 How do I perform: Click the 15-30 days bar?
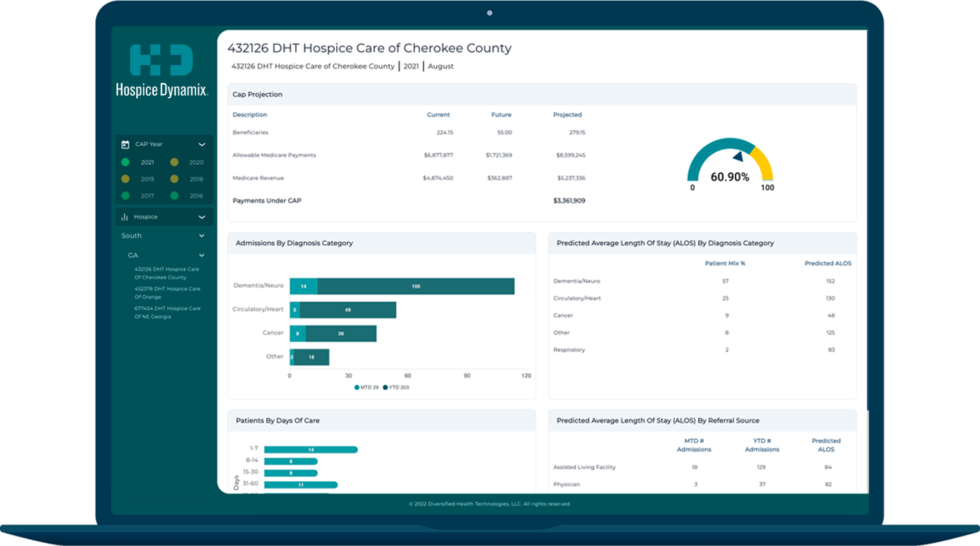tap(291, 473)
